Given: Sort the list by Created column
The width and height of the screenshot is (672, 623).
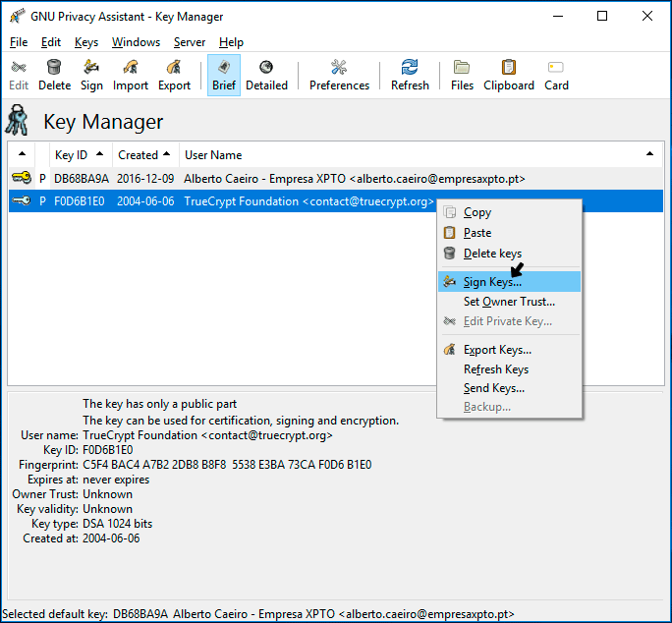Looking at the screenshot, I should (x=145, y=155).
